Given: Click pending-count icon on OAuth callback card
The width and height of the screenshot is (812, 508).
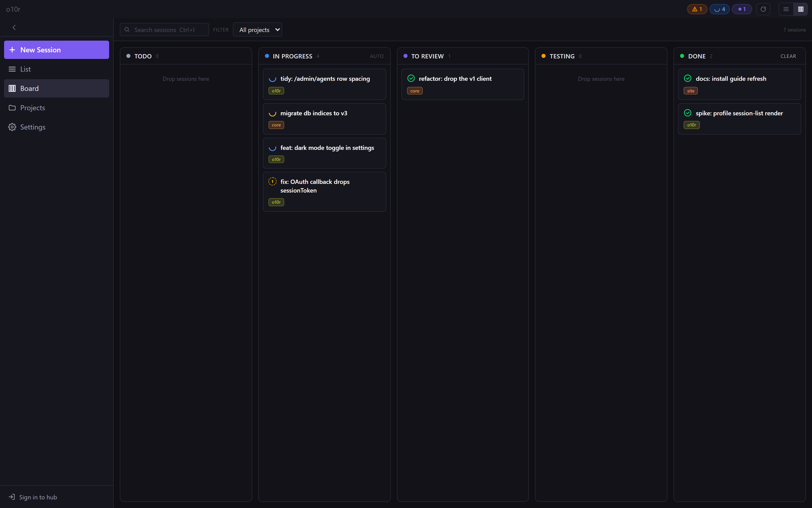Looking at the screenshot, I should coord(273,182).
